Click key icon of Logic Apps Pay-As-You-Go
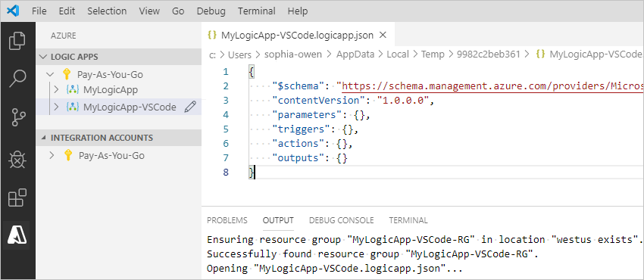644x280 pixels. (66, 75)
